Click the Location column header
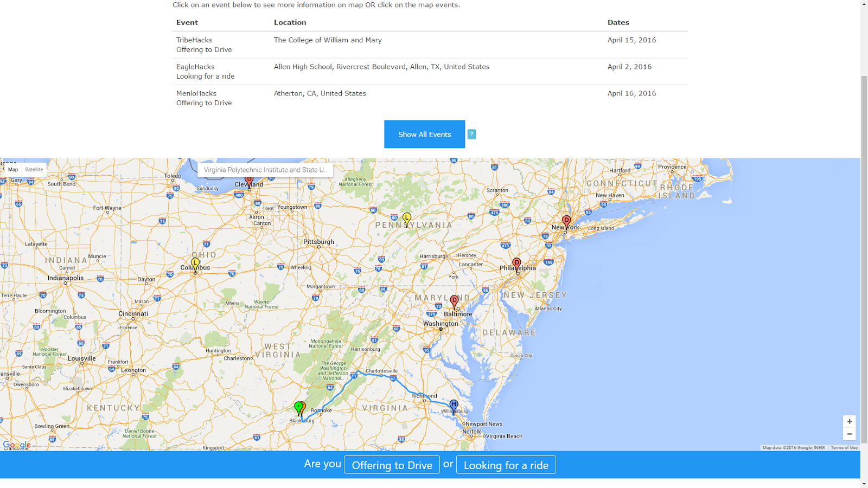 coord(290,22)
